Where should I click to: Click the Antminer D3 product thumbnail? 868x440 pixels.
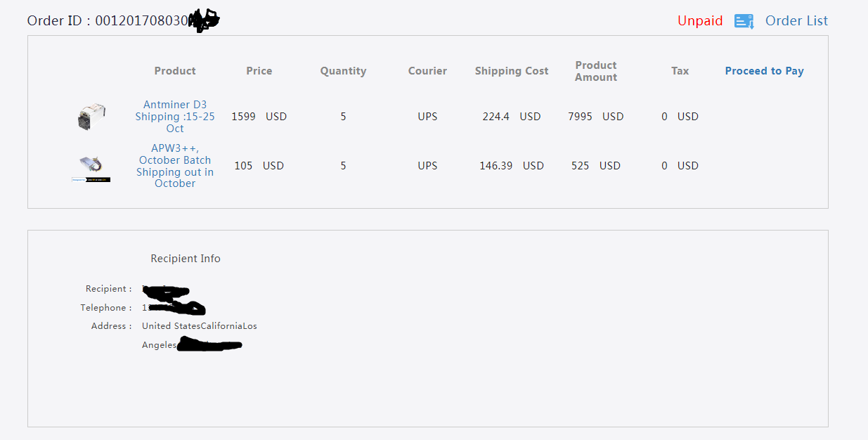[91, 117]
